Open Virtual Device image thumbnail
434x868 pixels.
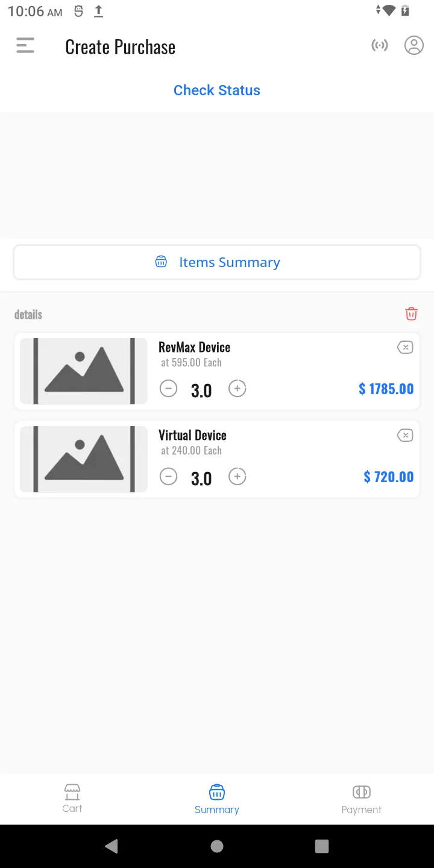pyautogui.click(x=84, y=459)
